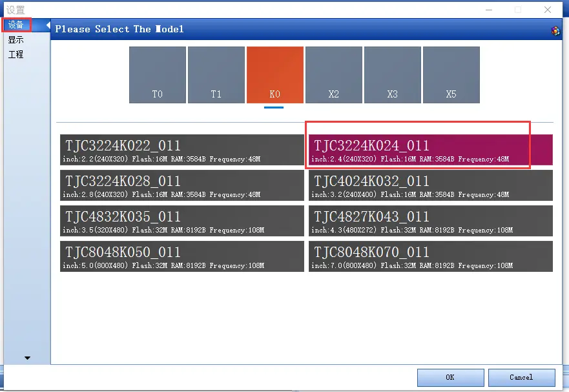Click the colorful cube icon in header

tap(555, 30)
